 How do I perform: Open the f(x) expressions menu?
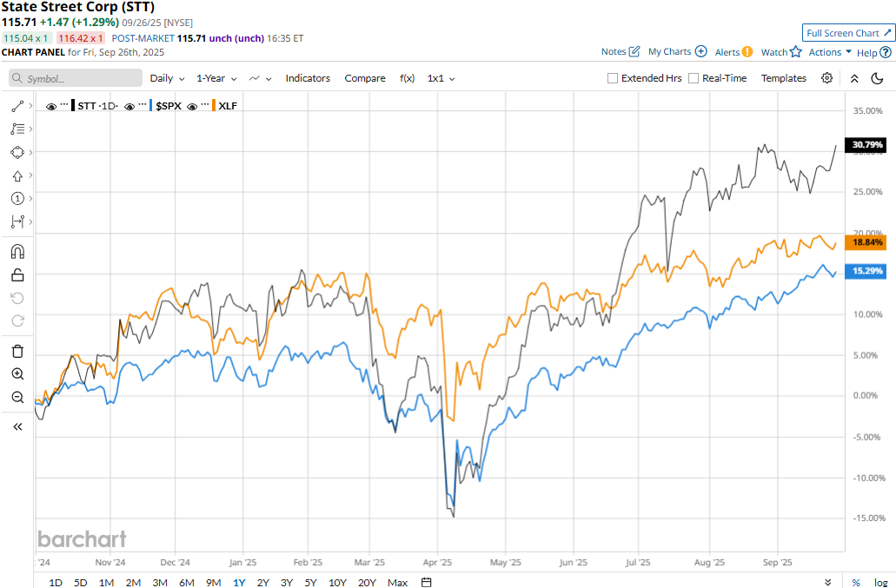407,78
